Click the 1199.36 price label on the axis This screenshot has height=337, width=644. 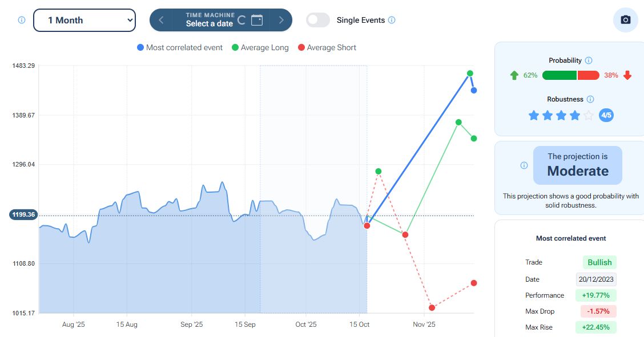point(23,215)
